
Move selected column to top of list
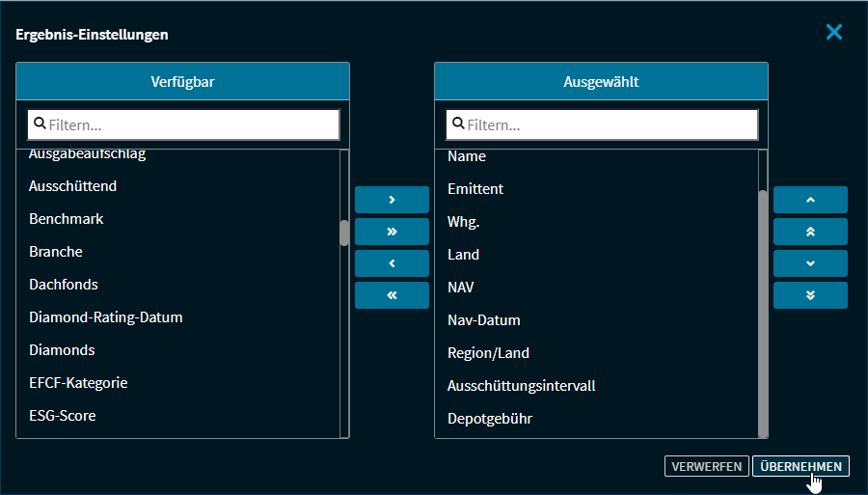click(810, 232)
